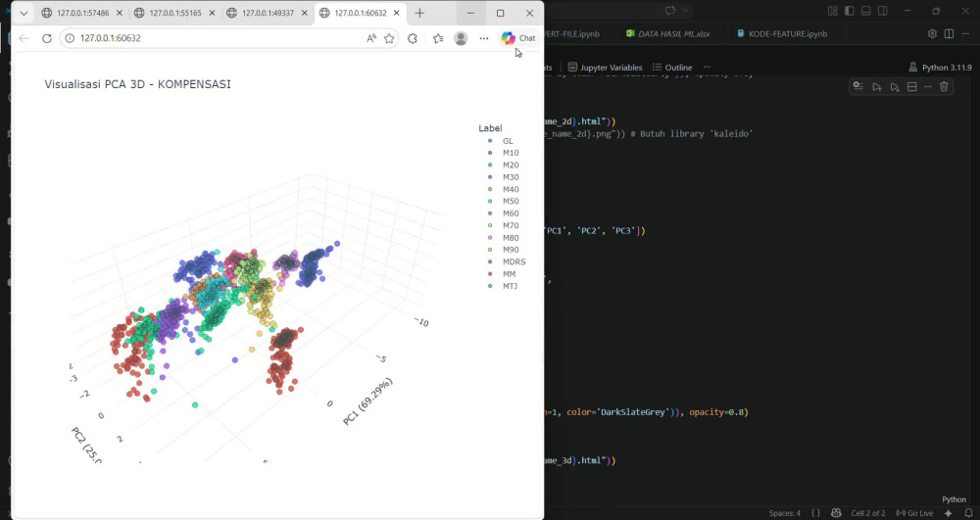Select Python 3.11.9 kernel picker
The image size is (980, 520).
click(941, 68)
